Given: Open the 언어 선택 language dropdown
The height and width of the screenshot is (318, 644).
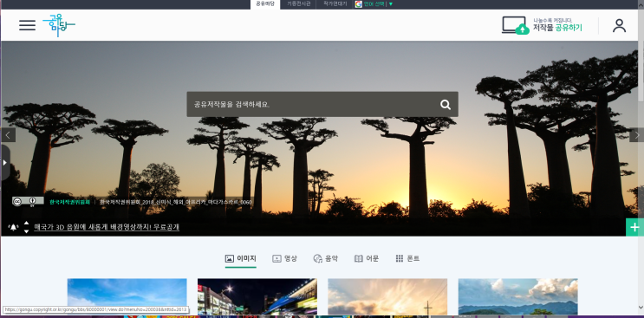Looking at the screenshot, I should tap(378, 4).
